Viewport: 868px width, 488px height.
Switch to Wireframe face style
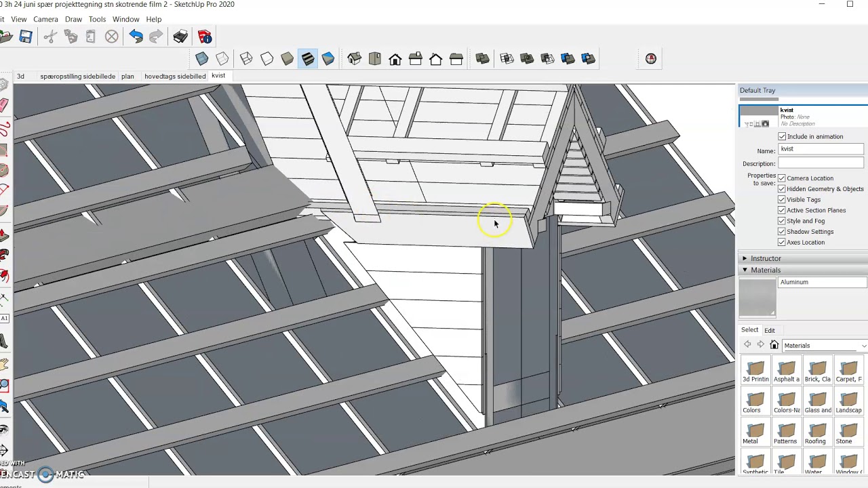tap(246, 59)
